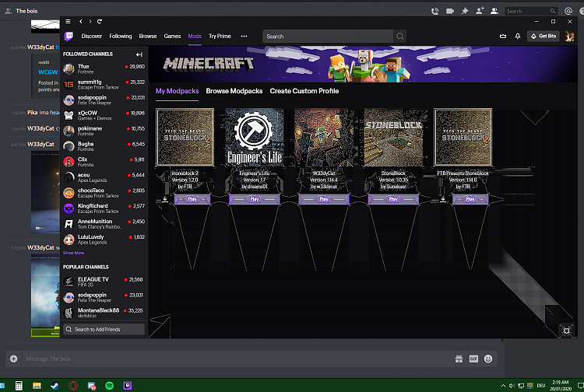Click Show More under followed channels
Screen dimensions: 584x392
(x=73, y=253)
